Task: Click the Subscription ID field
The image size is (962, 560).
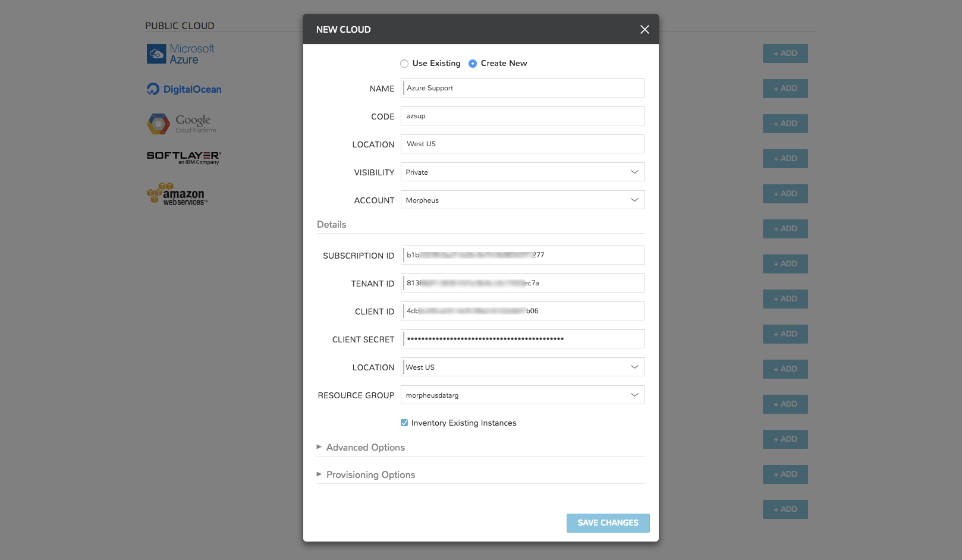Action: coord(523,255)
